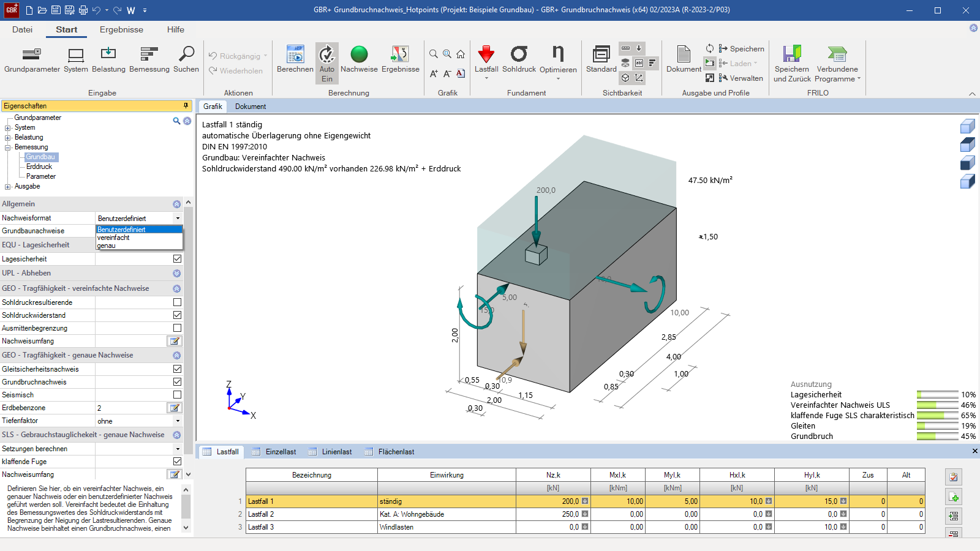Open Verbundene Programme dropdown
Screen dimensions: 980x551
pos(837,64)
